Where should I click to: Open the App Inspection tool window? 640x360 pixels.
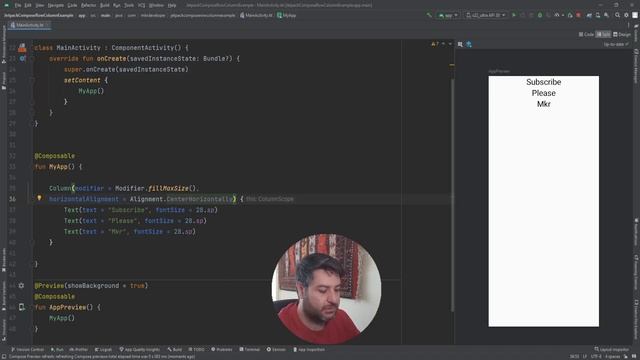tap(309, 349)
